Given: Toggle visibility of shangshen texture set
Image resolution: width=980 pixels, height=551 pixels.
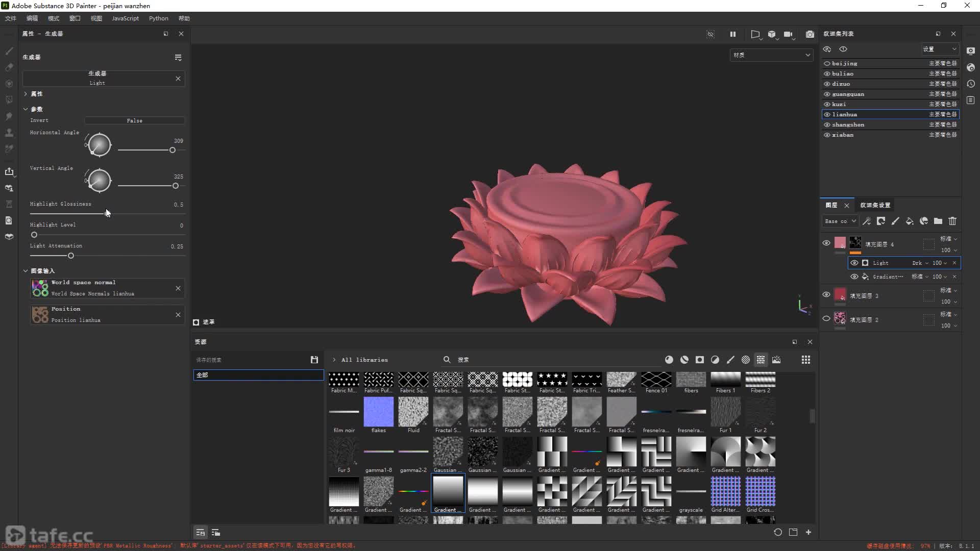Looking at the screenshot, I should pos(827,125).
